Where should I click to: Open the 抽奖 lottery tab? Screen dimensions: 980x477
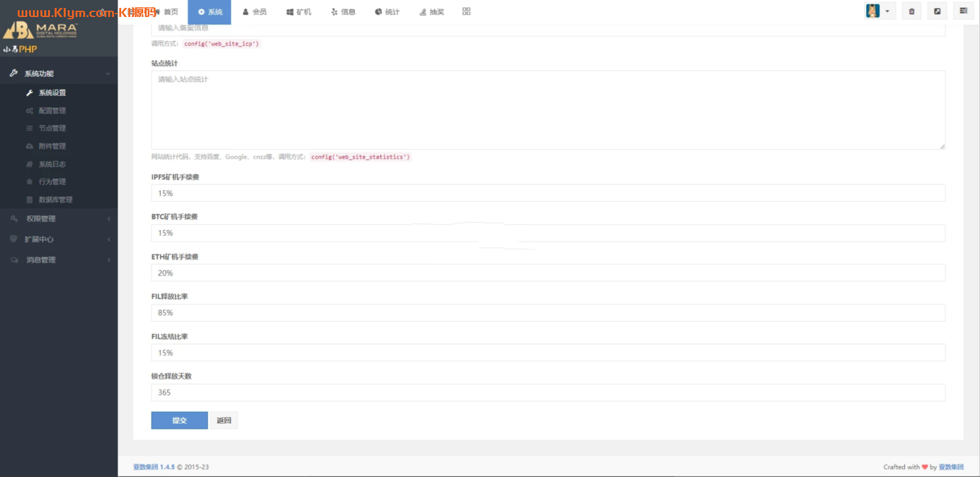pos(431,12)
